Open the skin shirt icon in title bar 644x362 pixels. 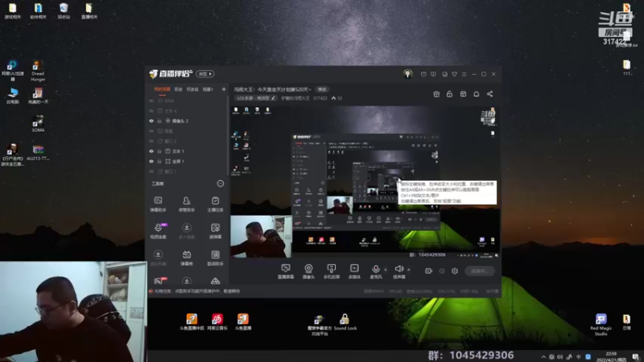tap(454, 74)
